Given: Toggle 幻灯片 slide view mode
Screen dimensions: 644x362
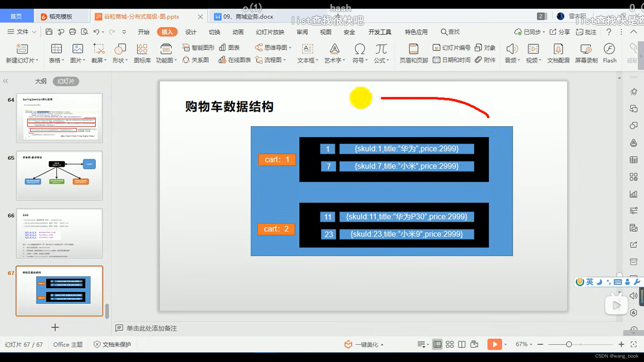Looking at the screenshot, I should click(65, 81).
